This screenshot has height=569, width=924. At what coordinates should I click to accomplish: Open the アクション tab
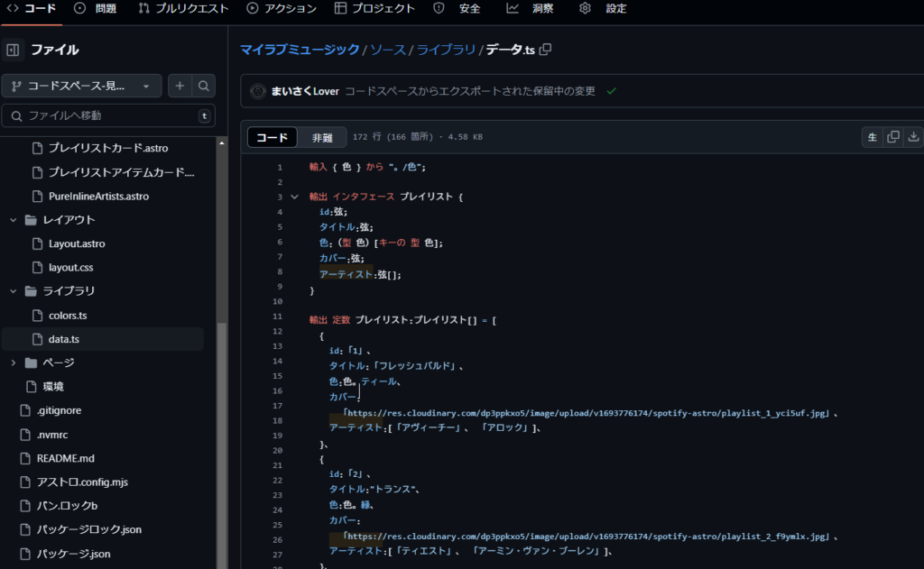[282, 8]
